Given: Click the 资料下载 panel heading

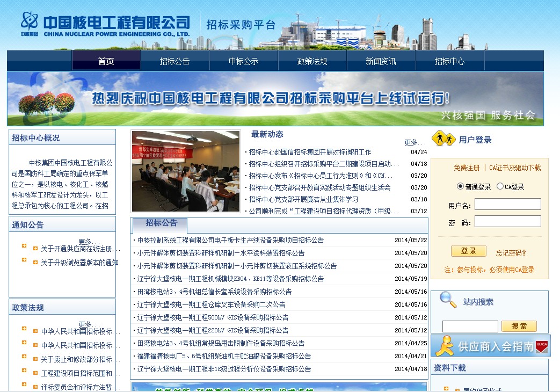Looking at the screenshot, I should 450,368.
